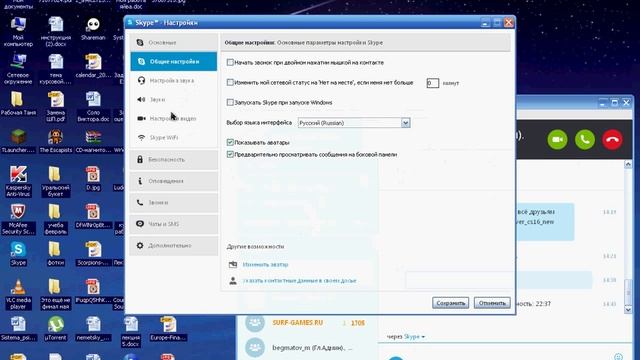Select the nemetsky_... document desktop file
Image resolution: width=640 pixels, height=360 pixels.
click(x=93, y=329)
